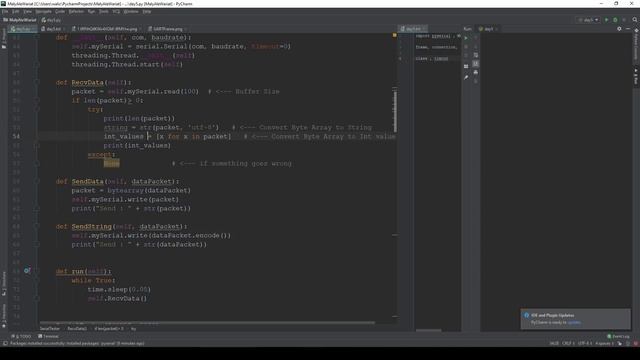Screen dimensions: 640x360
Task: Click the line separator indicator in the status bar
Action: click(568, 343)
